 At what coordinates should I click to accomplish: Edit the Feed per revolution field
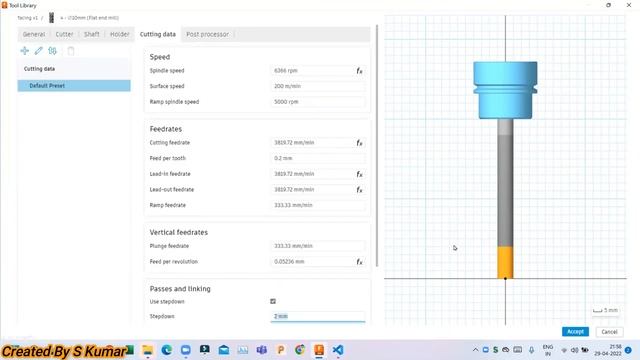click(312, 262)
